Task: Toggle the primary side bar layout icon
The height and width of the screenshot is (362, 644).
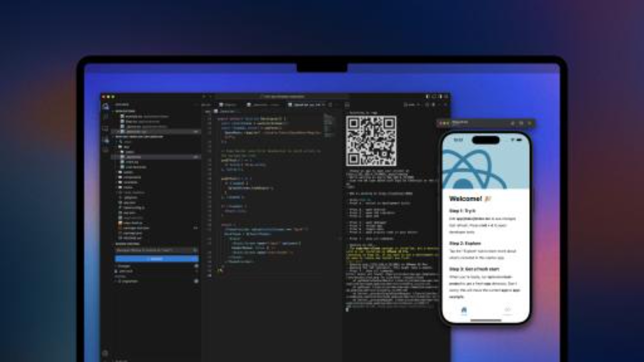Action: coord(428,97)
